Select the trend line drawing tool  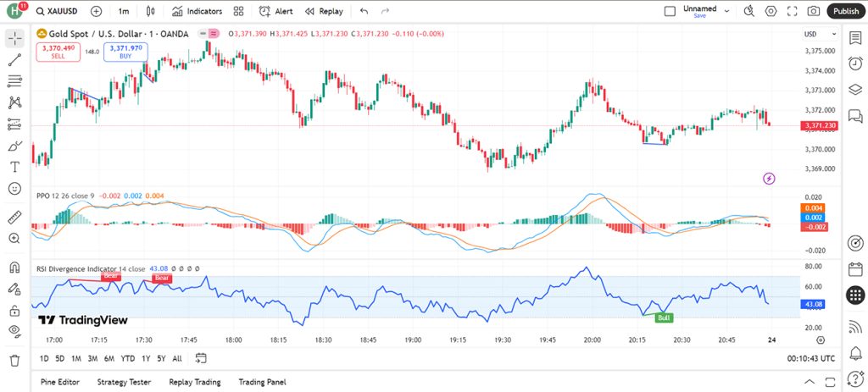point(15,60)
